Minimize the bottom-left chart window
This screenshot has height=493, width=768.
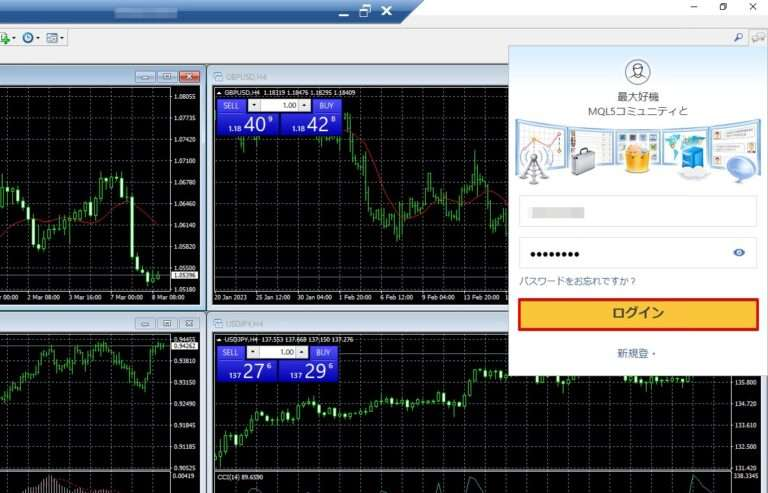tap(145, 323)
